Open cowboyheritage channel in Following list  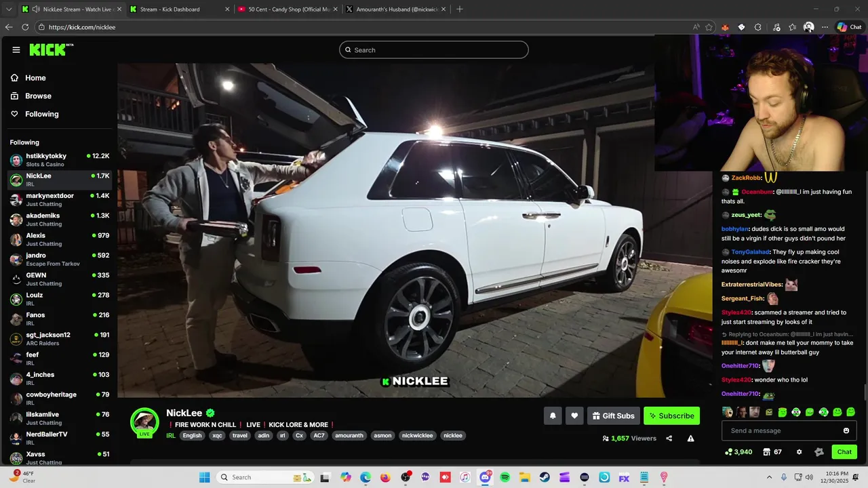point(60,399)
